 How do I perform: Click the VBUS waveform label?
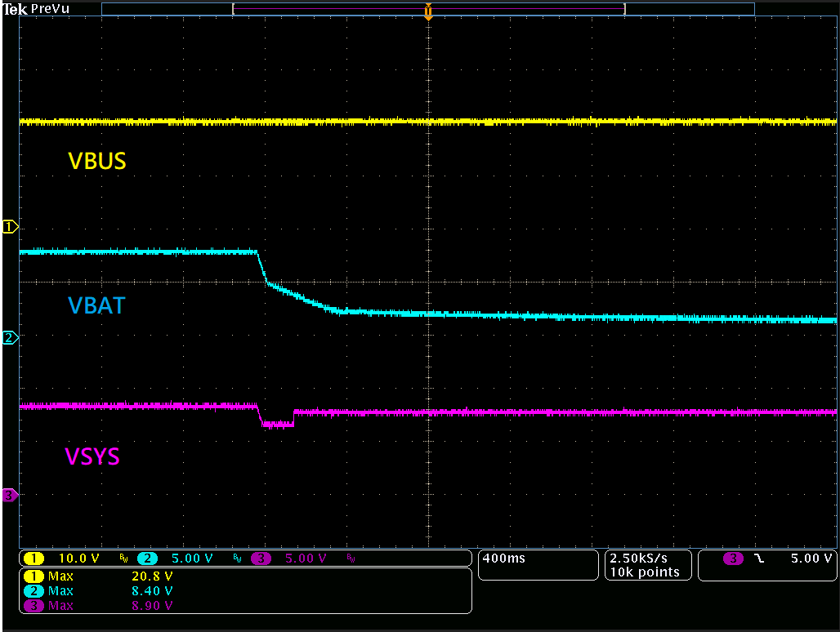pos(97,161)
